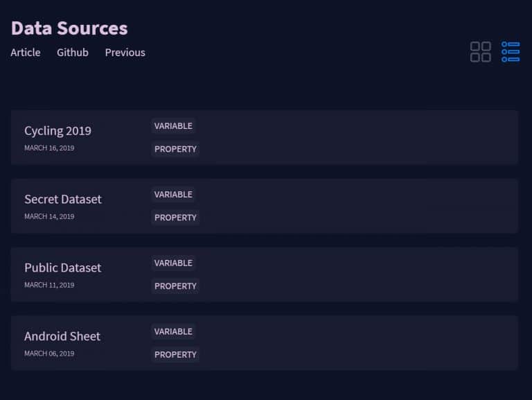The height and width of the screenshot is (400, 532).
Task: Go to the Previous page link
Action: [125, 53]
